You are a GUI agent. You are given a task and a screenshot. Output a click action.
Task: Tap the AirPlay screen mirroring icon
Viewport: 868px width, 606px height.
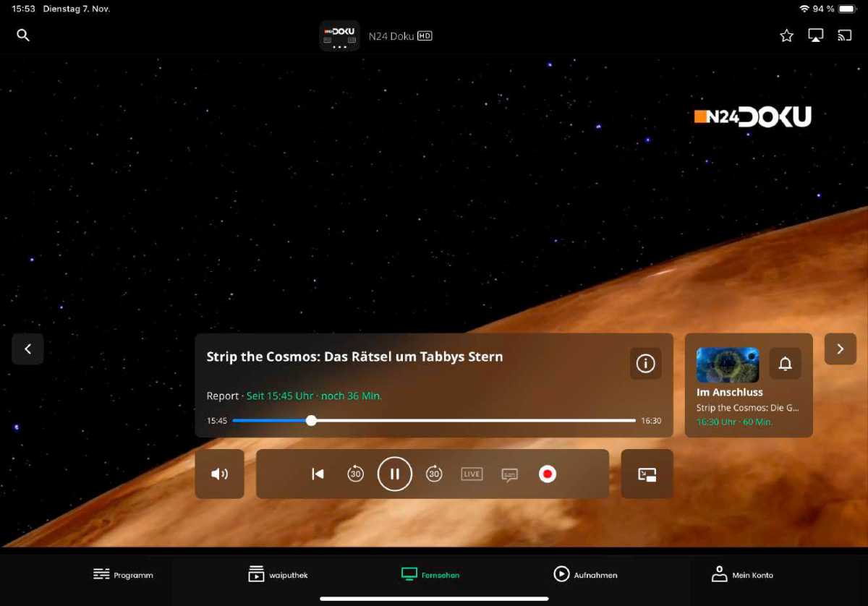click(x=815, y=35)
